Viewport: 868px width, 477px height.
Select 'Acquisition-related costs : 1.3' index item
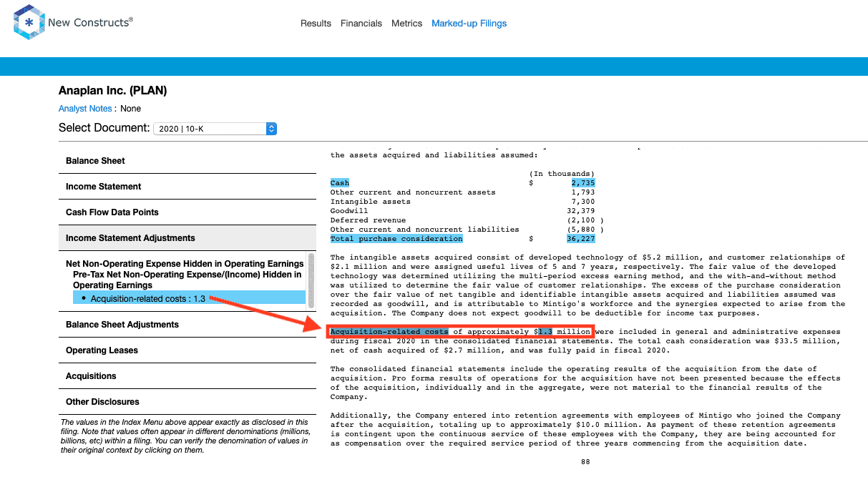[189, 298]
